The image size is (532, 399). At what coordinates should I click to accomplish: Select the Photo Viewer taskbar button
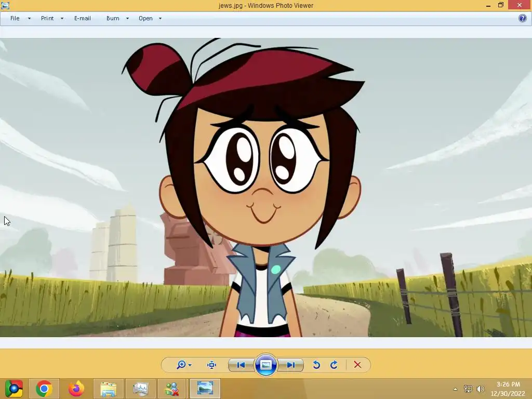point(205,389)
